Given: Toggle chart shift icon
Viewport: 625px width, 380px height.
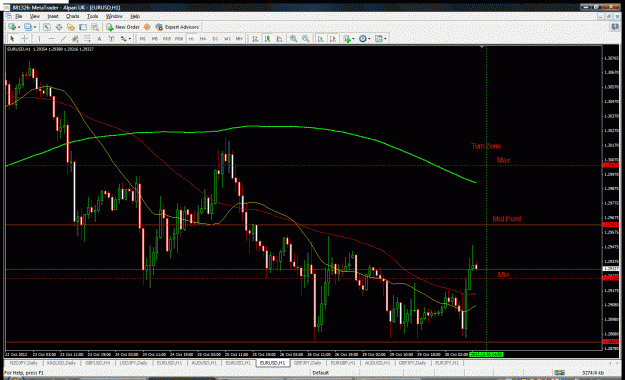Looking at the screenshot, I should pyautogui.click(x=332, y=39).
